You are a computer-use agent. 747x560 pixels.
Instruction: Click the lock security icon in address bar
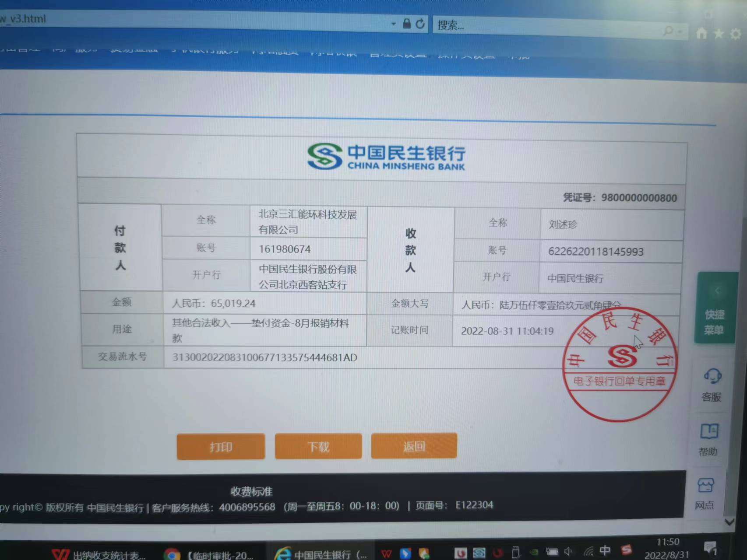coord(406,24)
